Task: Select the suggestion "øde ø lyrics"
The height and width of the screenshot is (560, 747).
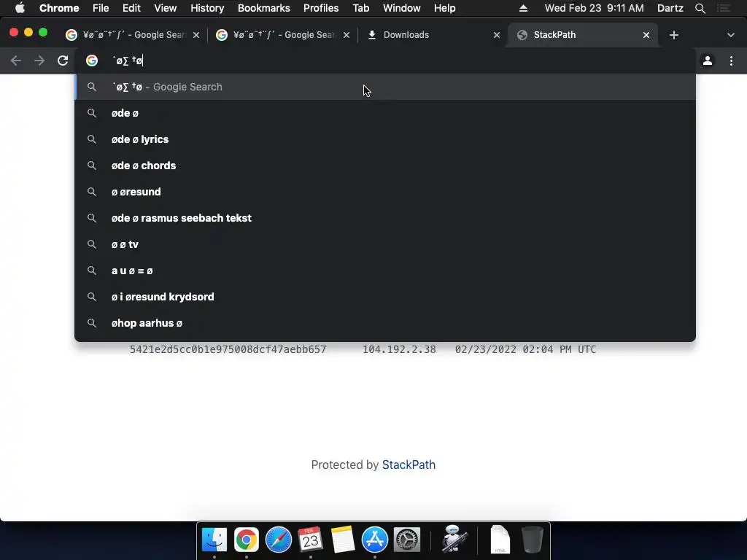Action: tap(385, 139)
